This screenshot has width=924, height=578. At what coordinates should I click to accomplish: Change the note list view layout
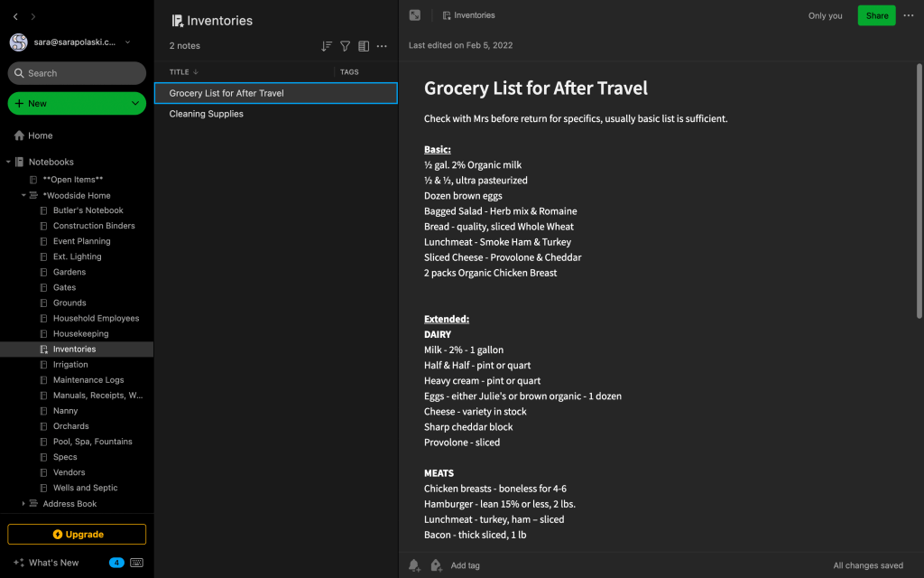pyautogui.click(x=364, y=46)
